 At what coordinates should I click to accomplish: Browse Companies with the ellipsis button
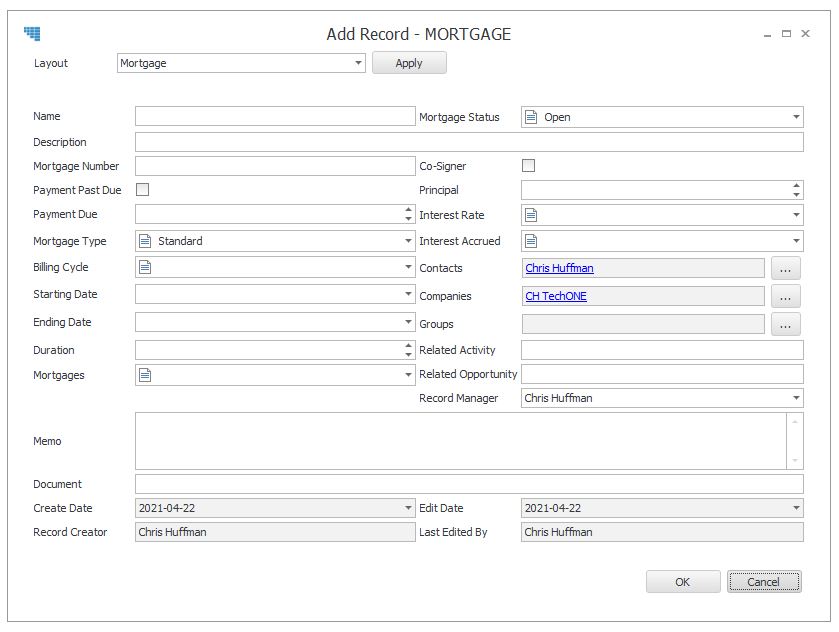tap(785, 296)
